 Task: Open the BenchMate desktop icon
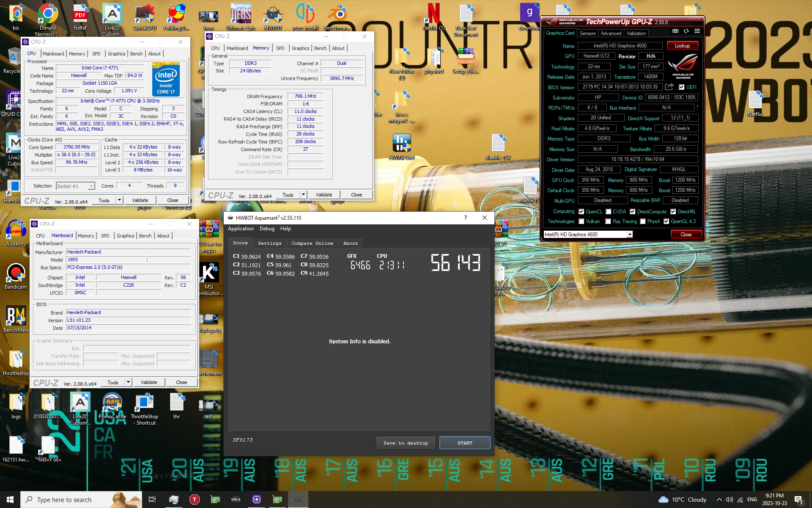pyautogui.click(x=16, y=319)
